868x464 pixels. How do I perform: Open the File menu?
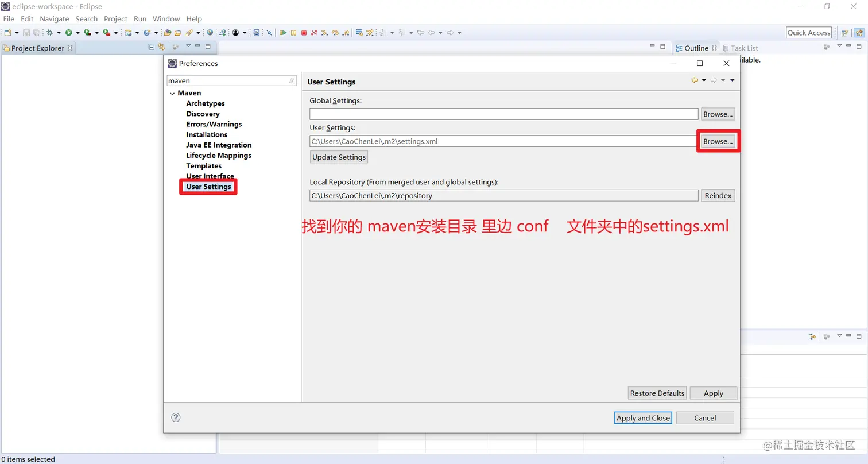point(9,18)
